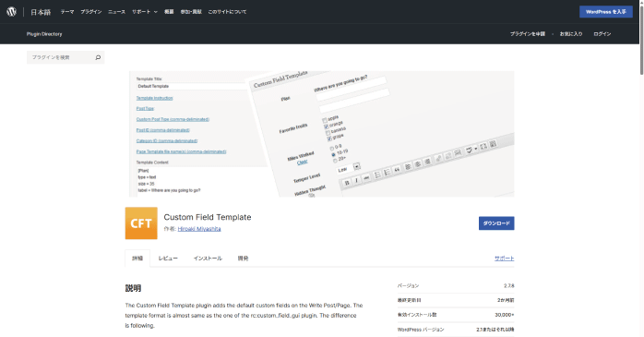This screenshot has width=644, height=337.
Task: Click the Custom Field Template title
Action: (208, 217)
